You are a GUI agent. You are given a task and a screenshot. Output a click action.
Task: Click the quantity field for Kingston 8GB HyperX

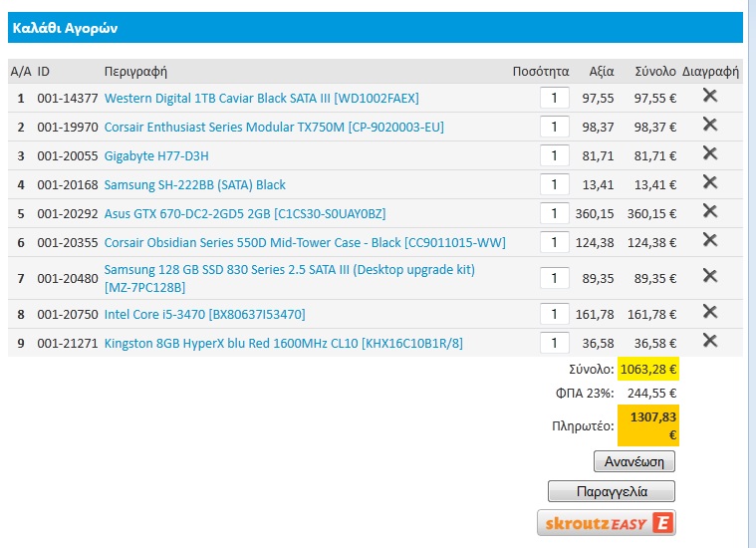(555, 343)
